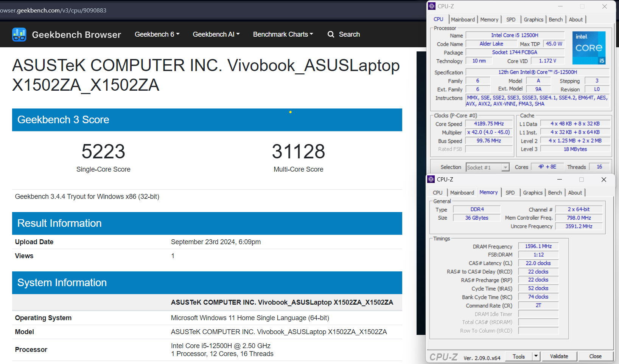Click the Intel Core i5 logo badge
Screen dimensions: 619x364
coord(589,48)
